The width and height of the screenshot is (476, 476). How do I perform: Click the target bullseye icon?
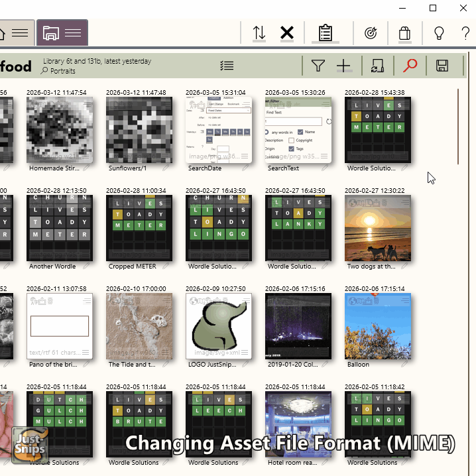point(371,33)
